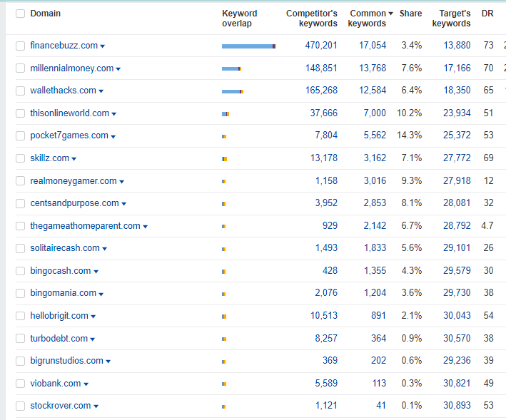Image resolution: width=506 pixels, height=420 pixels.
Task: Check the solitairecash.com checkbox
Action: click(20, 248)
